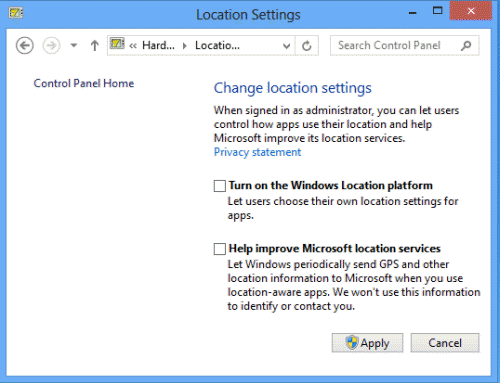
Task: Click the title bar window icon
Action: (x=16, y=13)
